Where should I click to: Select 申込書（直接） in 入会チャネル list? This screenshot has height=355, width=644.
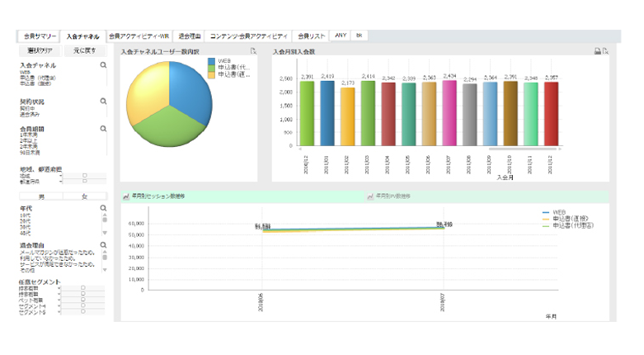point(35,83)
